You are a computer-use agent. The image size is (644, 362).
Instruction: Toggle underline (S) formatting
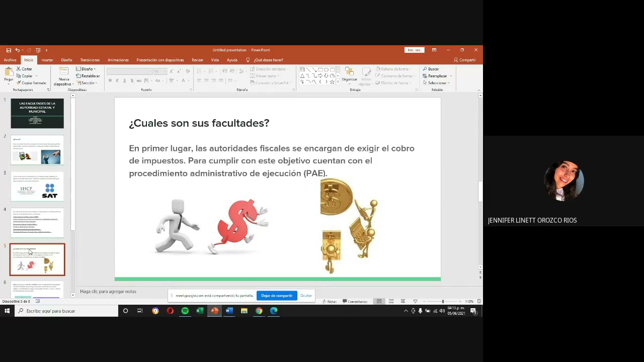click(x=125, y=80)
